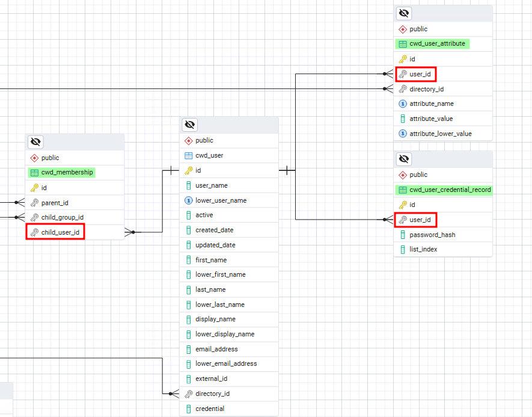Click column icon beside user_name

tap(188, 185)
